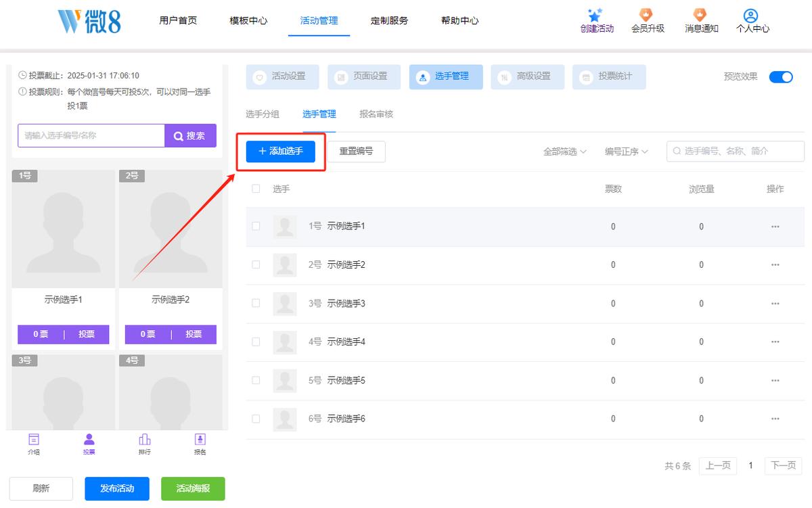This screenshot has height=508, width=812.
Task: Go to 上一页 in pagination
Action: coord(718,465)
